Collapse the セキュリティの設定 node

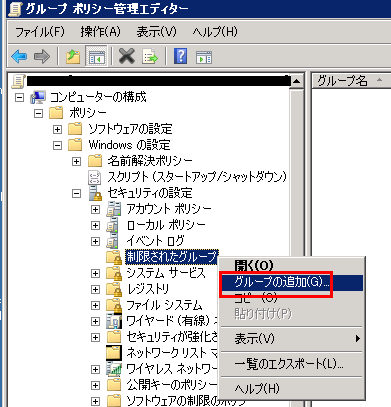pos(77,194)
